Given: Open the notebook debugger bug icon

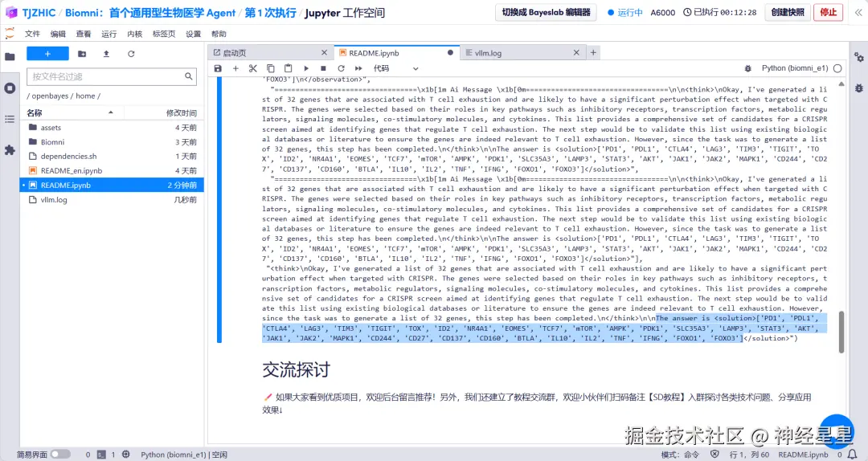Looking at the screenshot, I should [748, 68].
